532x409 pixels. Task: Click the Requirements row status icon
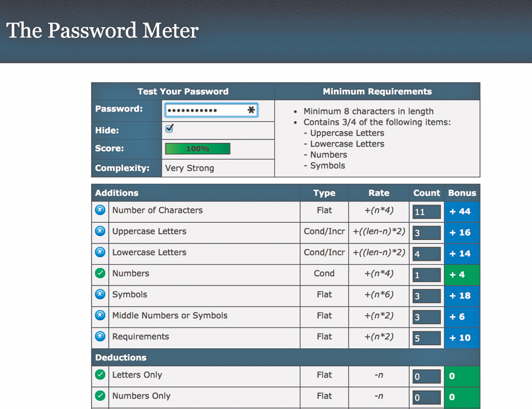pyautogui.click(x=100, y=336)
